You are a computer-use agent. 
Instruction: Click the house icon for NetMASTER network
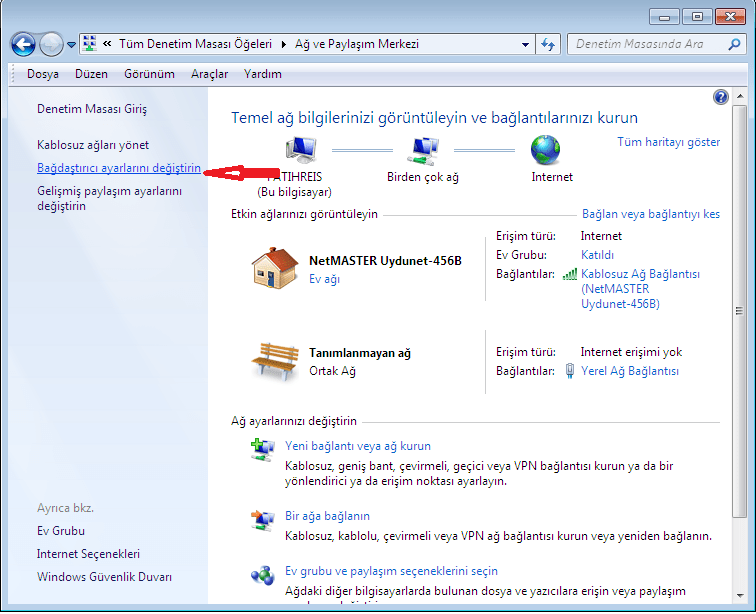coord(275,268)
